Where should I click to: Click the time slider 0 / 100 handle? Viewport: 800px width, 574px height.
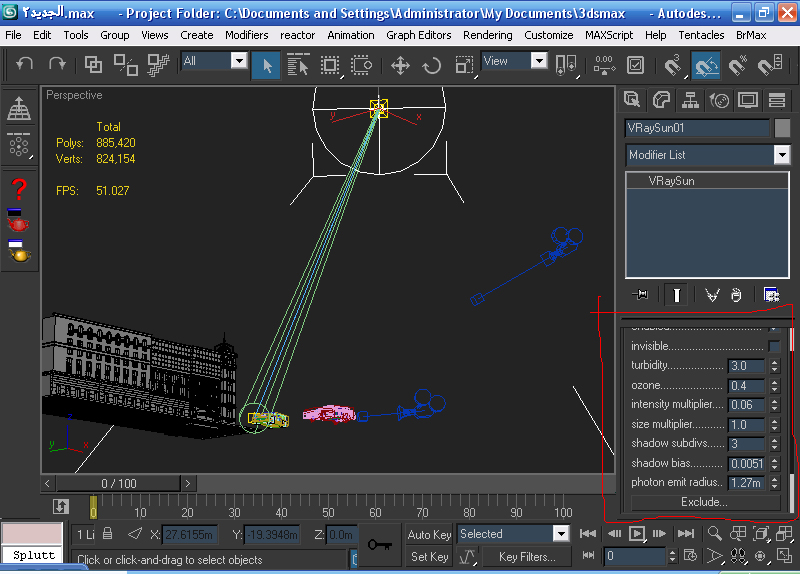tap(118, 483)
